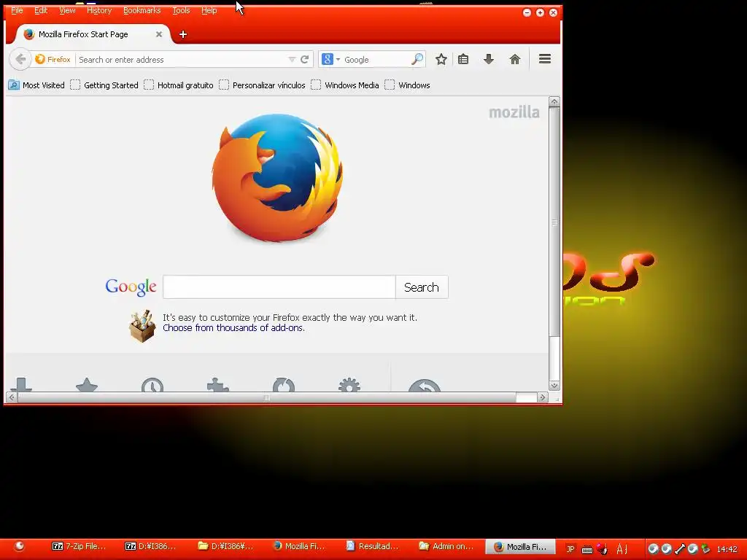Click the wrench tool tray icon
The height and width of the screenshot is (560, 747).
pos(680,549)
